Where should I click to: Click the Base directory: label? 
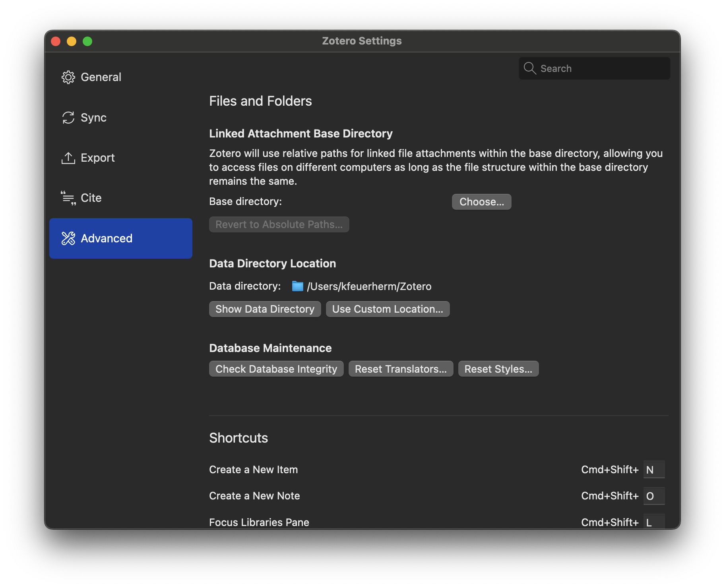coord(246,201)
